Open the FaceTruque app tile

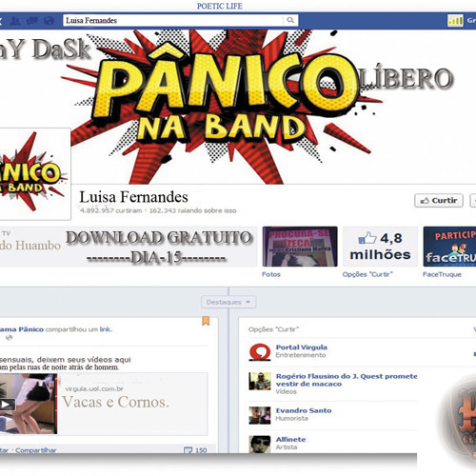[449, 247]
